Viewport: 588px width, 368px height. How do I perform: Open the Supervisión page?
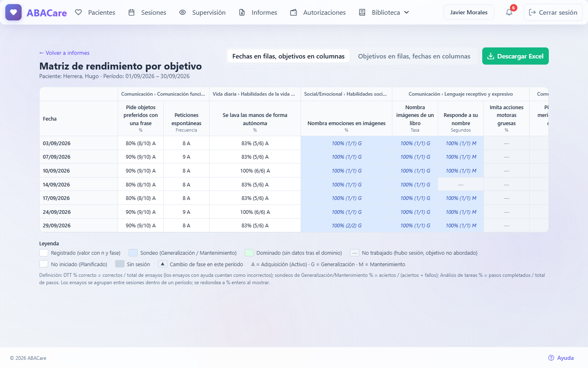[x=202, y=12]
